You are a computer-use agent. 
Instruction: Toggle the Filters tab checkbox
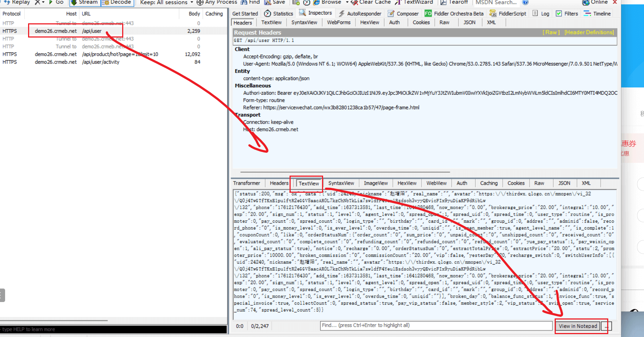[559, 13]
